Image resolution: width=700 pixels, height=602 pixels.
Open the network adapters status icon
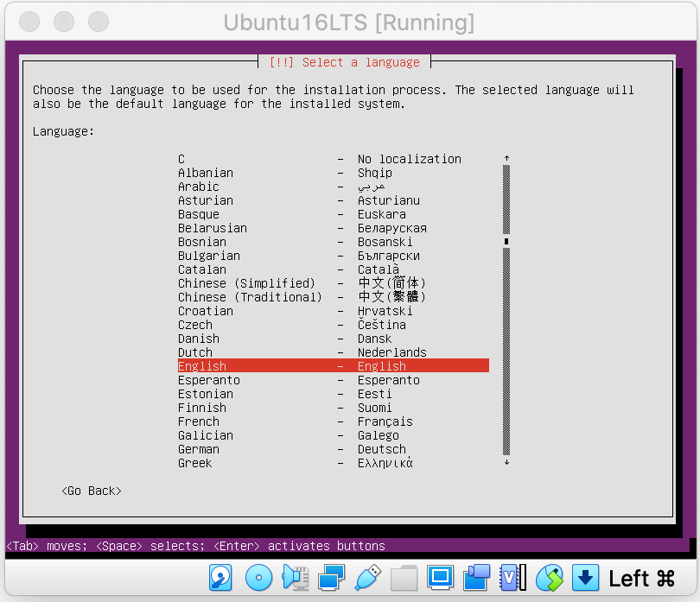332,577
